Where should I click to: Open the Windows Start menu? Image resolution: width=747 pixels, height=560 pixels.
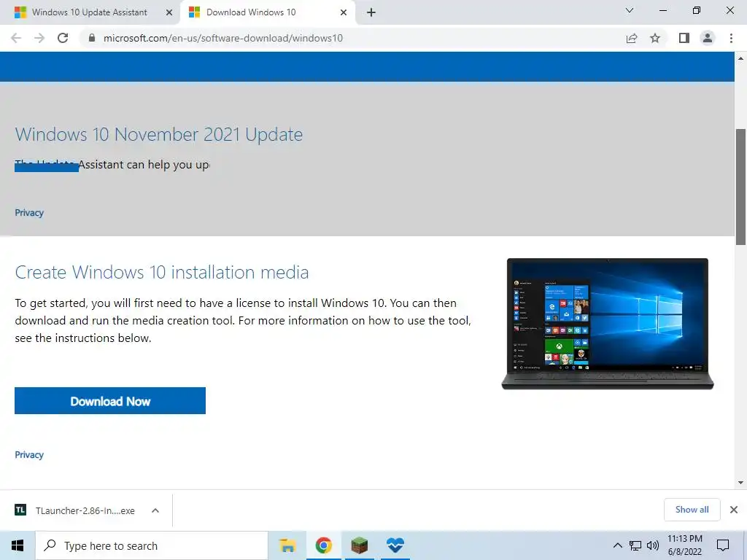coord(18,545)
